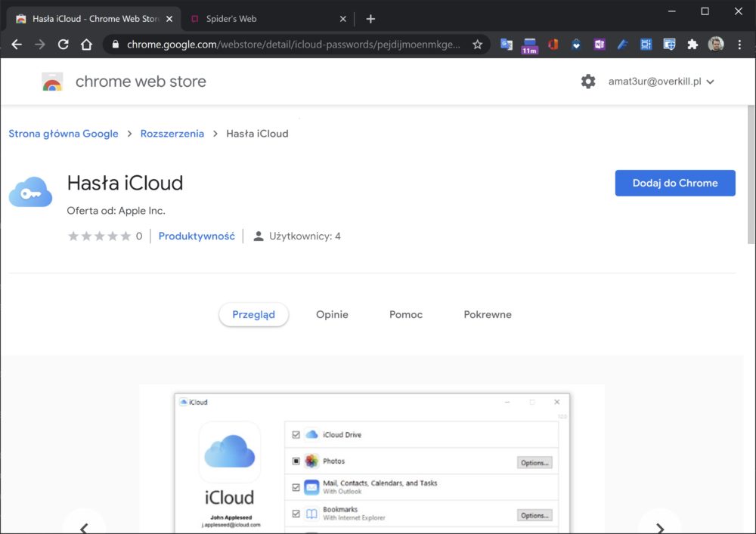Click the 'Użytkownicy: 4' text

(304, 236)
